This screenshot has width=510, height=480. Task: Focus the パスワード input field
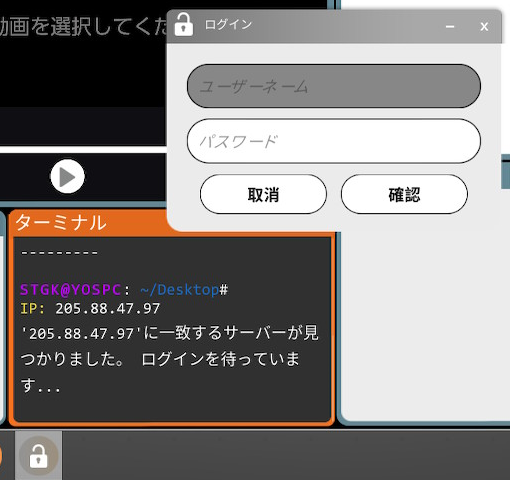pyautogui.click(x=334, y=141)
